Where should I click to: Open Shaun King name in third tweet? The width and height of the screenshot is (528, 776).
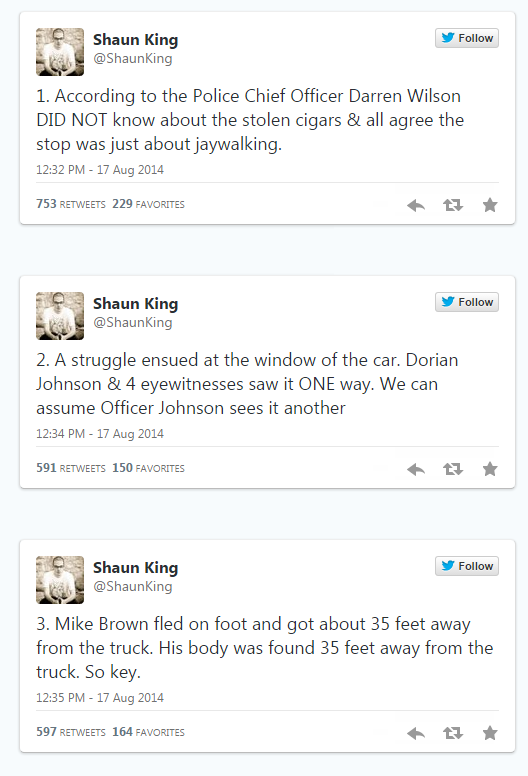136,568
